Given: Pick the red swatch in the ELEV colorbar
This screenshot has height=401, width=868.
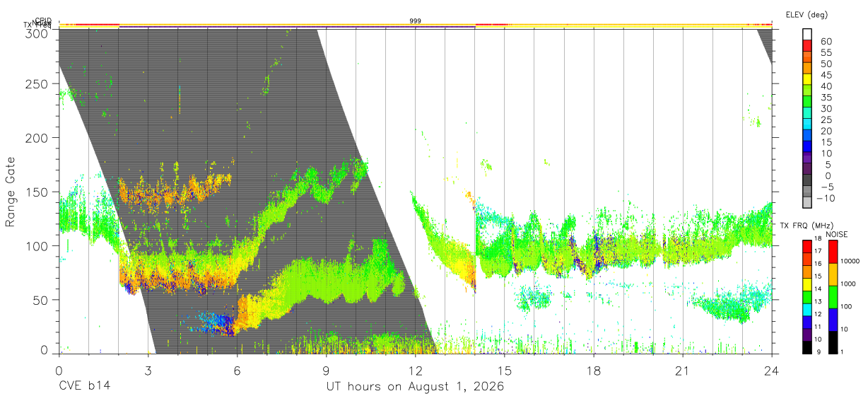Looking at the screenshot, I should [x=808, y=47].
